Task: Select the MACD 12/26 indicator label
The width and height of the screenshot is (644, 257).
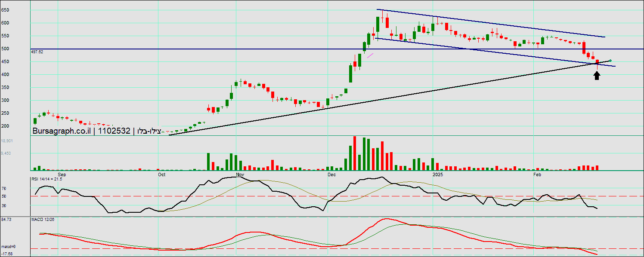Action: [x=40, y=220]
